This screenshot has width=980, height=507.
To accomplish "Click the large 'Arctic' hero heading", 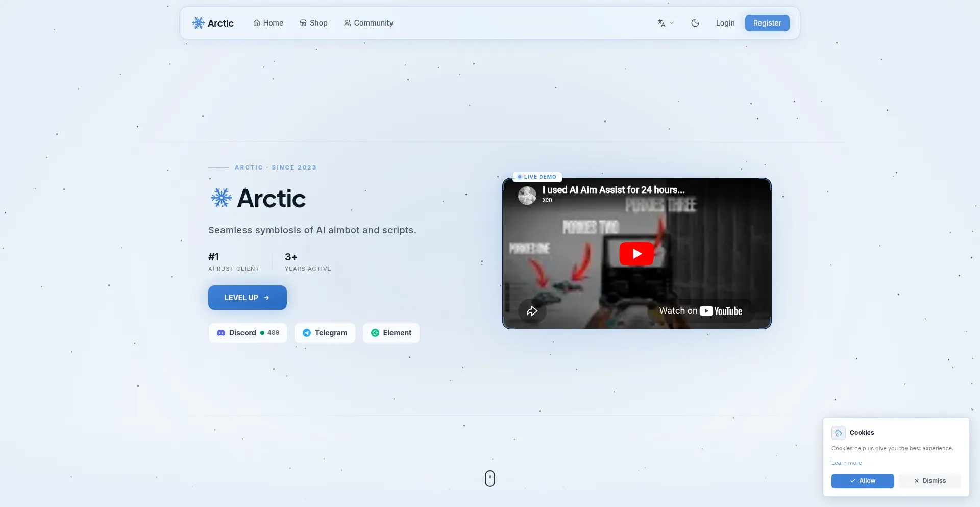I will pyautogui.click(x=272, y=199).
